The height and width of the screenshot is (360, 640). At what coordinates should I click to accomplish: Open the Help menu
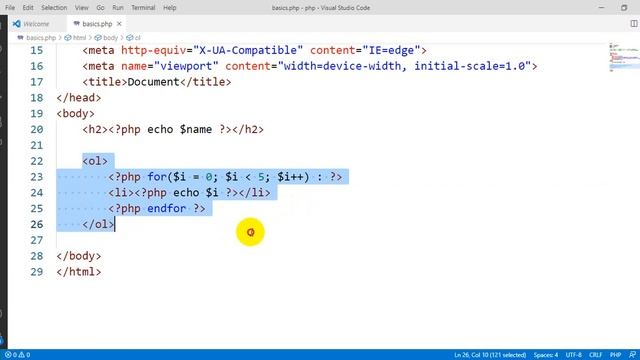point(169,7)
